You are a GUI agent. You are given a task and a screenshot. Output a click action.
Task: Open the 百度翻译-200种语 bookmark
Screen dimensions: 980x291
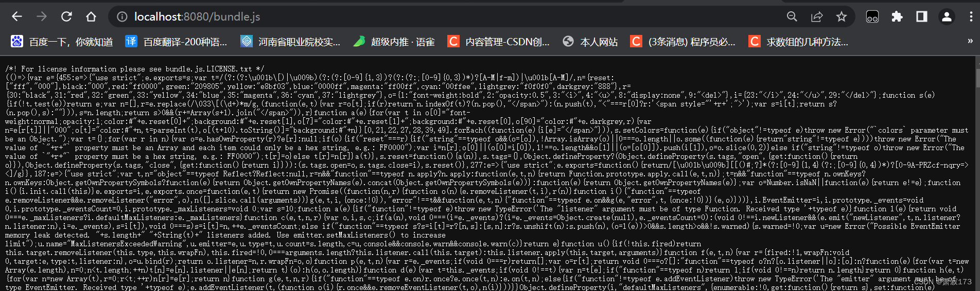coord(177,42)
